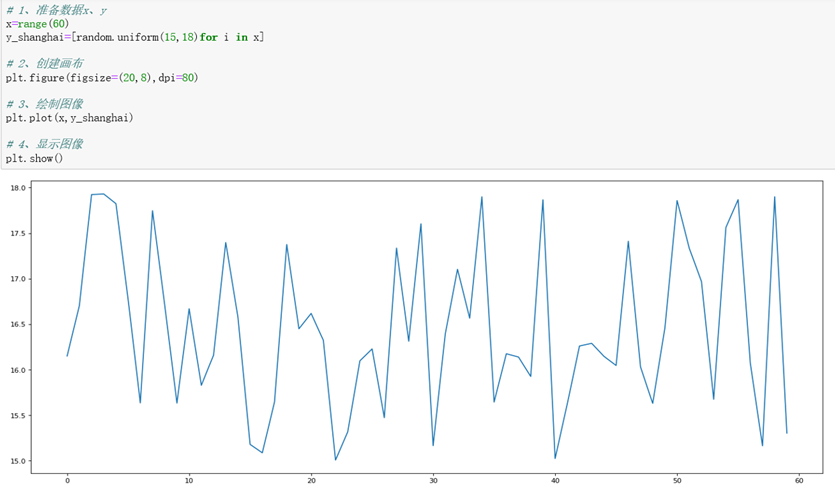Viewport: 835px width, 489px height.
Task: Click the y_shanghai random.uniform code line
Action: [135, 37]
